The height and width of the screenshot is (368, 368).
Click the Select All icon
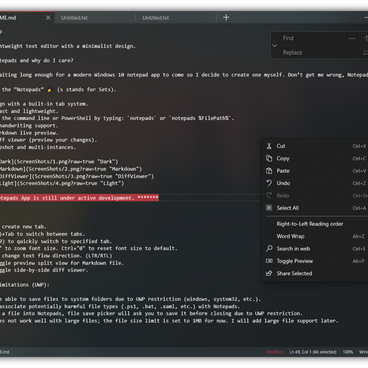269,208
